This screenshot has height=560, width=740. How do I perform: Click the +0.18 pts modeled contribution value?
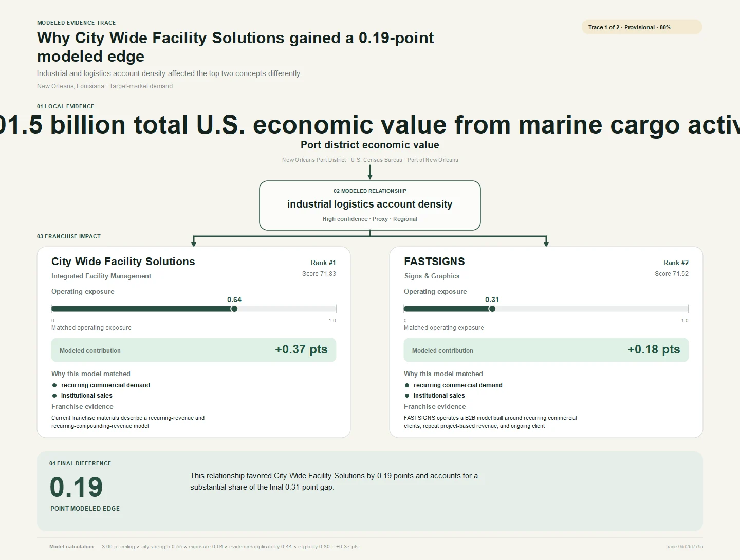[x=654, y=349]
